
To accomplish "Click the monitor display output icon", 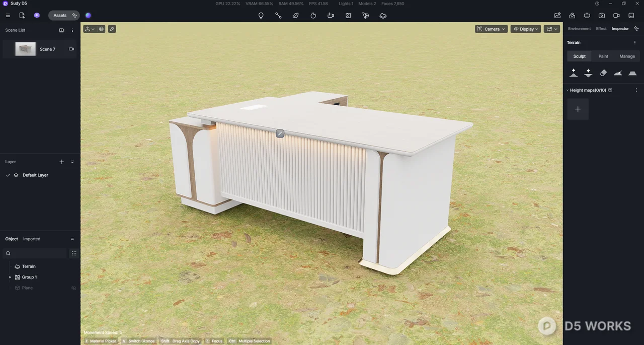I will pyautogui.click(x=587, y=16).
